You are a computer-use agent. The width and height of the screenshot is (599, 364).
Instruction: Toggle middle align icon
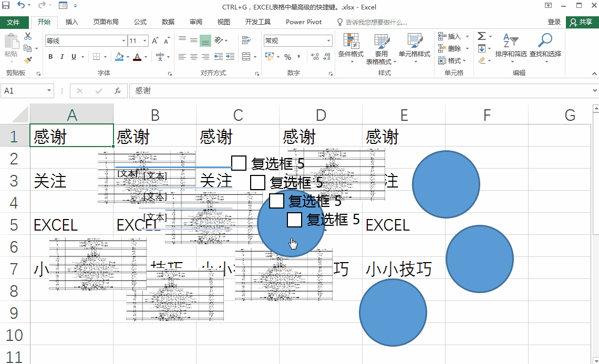pyautogui.click(x=194, y=40)
